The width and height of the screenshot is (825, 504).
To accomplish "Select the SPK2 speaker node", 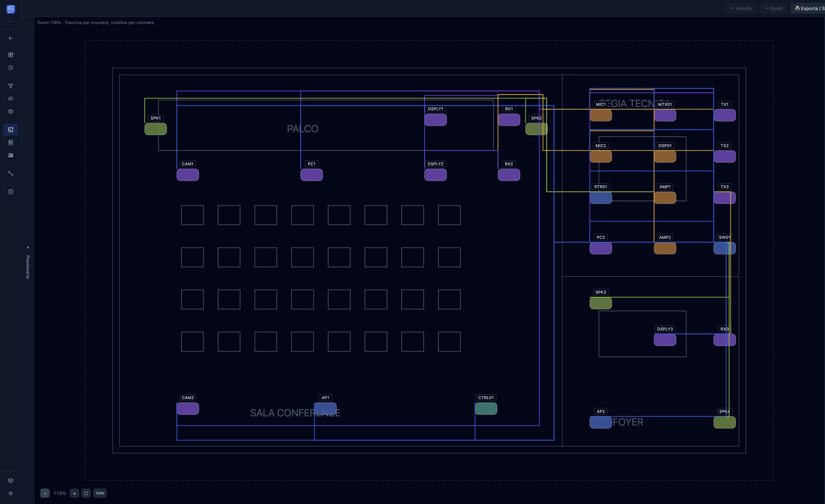I will click(536, 129).
